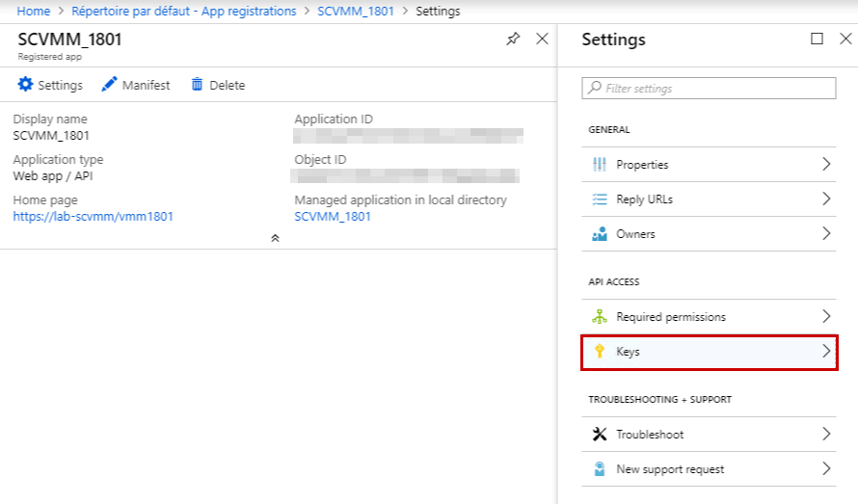Open the Troubleshoot item
The height and width of the screenshot is (504, 858).
pyautogui.click(x=710, y=434)
